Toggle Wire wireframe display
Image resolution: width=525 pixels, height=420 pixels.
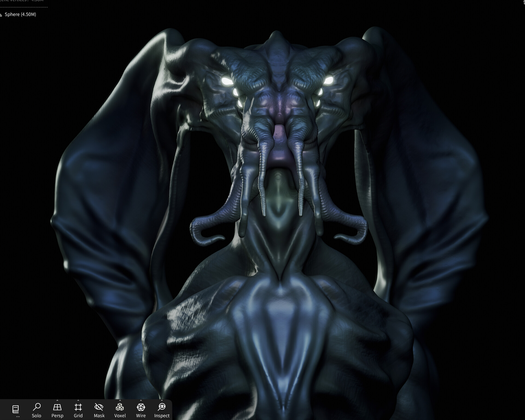point(141,407)
